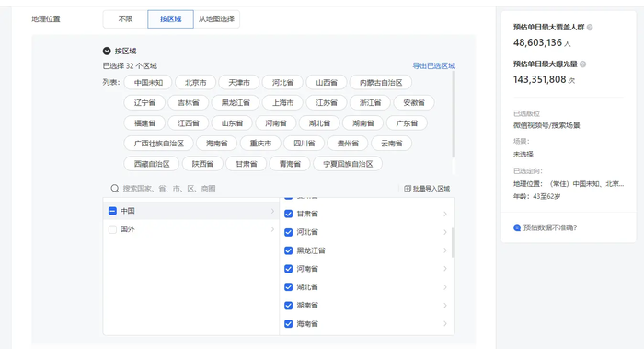This screenshot has height=349, width=644.
Task: Click 微信视频号/搜索场景 placement text
Action: point(546,125)
